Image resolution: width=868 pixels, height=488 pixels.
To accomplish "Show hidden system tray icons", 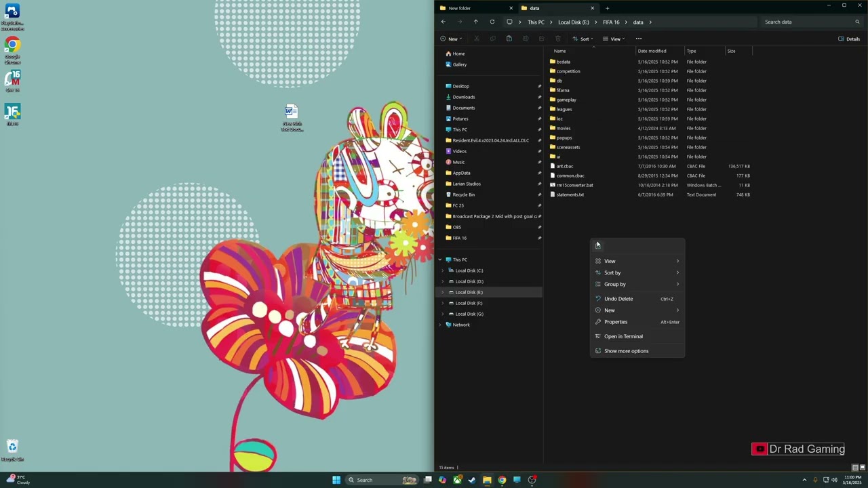I will click(805, 480).
